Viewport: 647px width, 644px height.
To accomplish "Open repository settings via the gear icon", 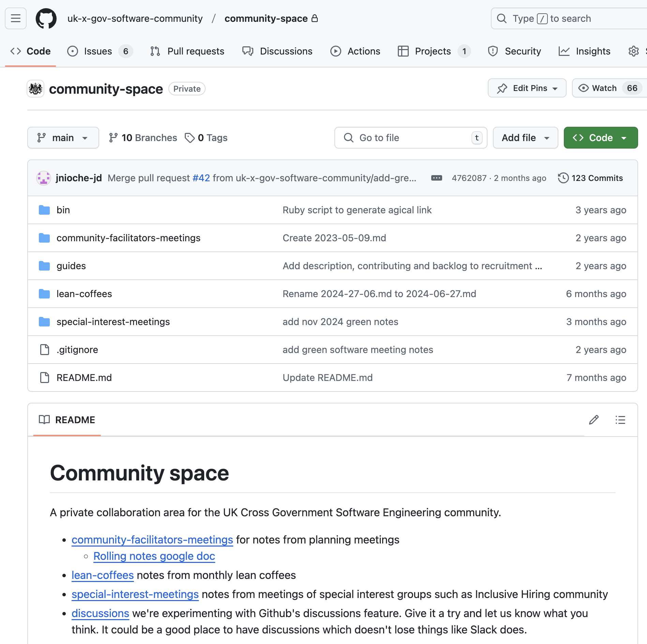I will (x=633, y=51).
